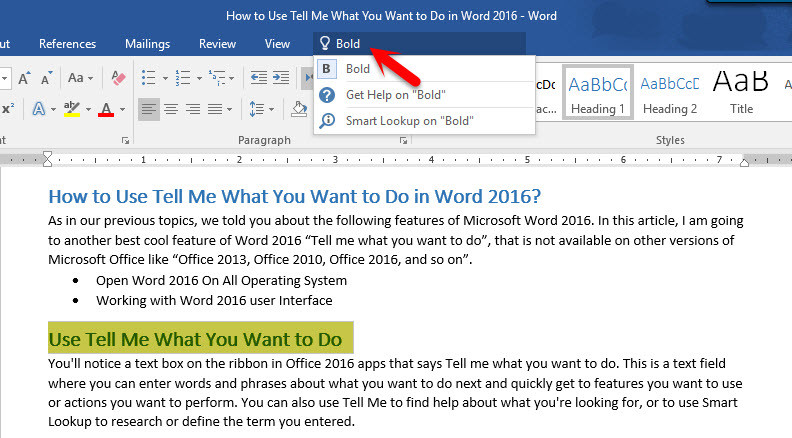
Task: Click the Center alignment icon
Action: pyautogui.click(x=171, y=109)
